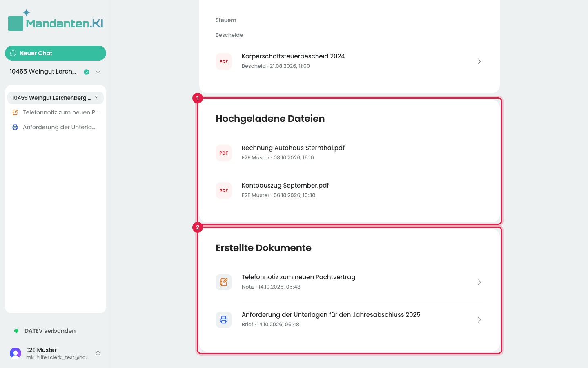Image resolution: width=588 pixels, height=368 pixels.
Task: Open the Körperschaftsteuerbescheid 2024 row chevron
Action: pyautogui.click(x=479, y=61)
